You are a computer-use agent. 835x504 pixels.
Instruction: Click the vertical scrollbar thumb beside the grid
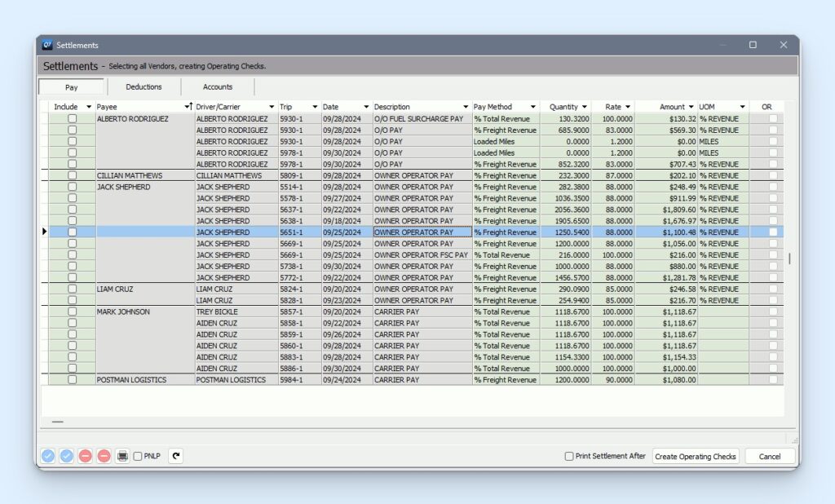coord(789,259)
